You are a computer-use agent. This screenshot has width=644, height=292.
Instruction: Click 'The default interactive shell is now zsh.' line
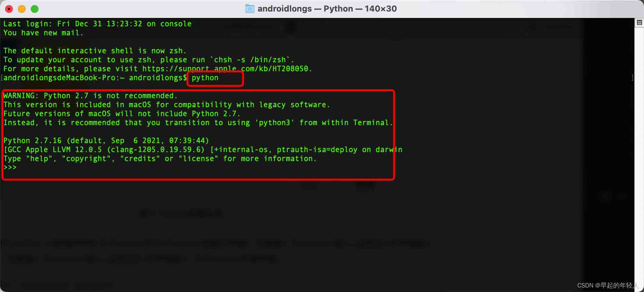click(x=95, y=51)
